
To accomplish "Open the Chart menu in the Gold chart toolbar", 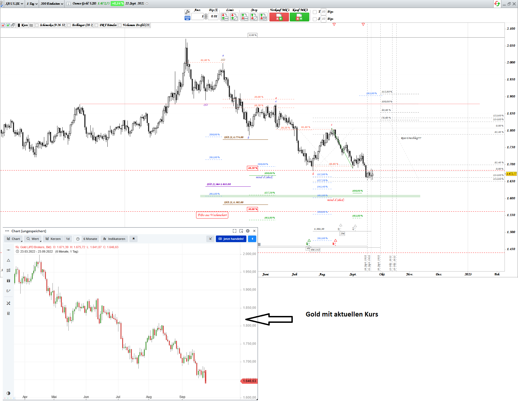I will [x=13, y=239].
